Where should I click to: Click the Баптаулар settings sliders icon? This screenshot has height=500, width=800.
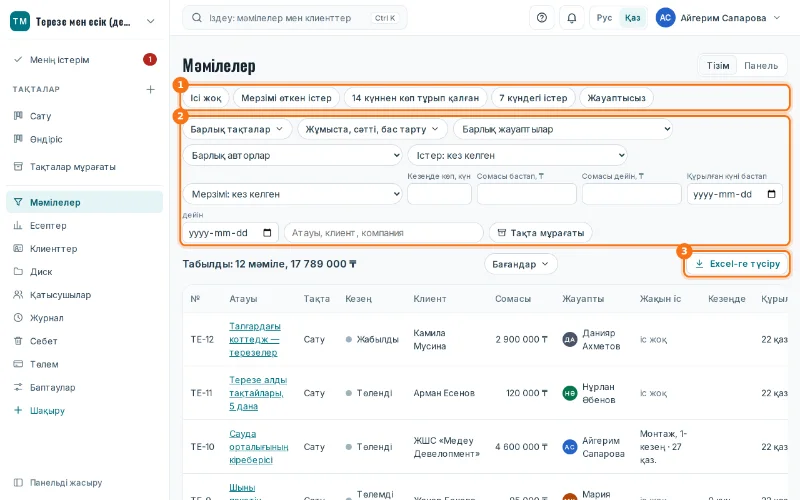click(x=18, y=387)
